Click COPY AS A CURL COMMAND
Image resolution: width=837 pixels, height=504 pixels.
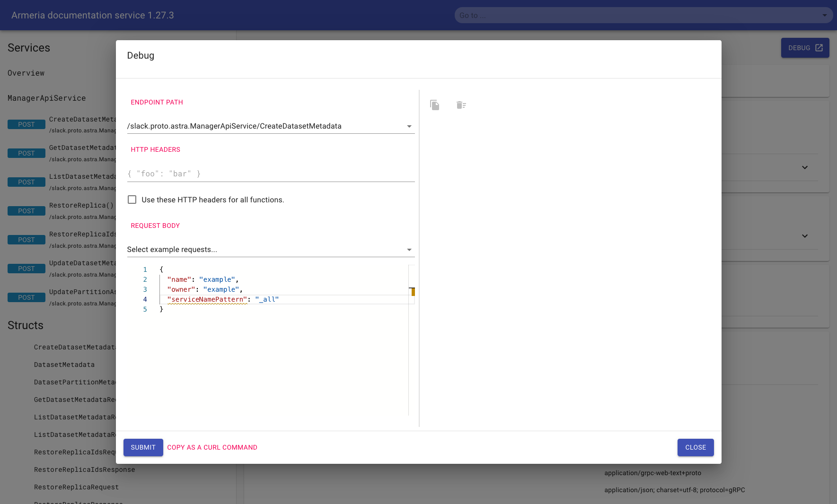click(x=212, y=447)
